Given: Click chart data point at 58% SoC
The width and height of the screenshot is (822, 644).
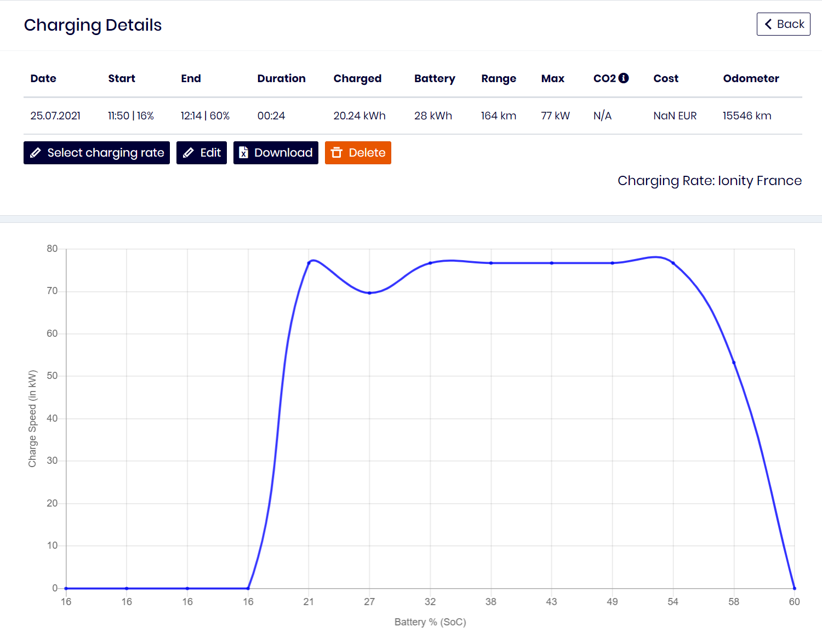Looking at the screenshot, I should coord(734,363).
